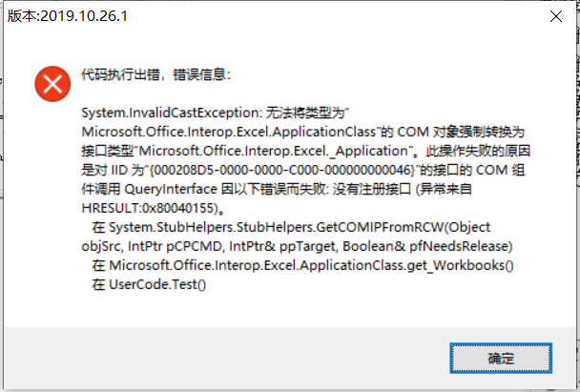Click the red error cross icon
This screenshot has width=580, height=392.
[52, 84]
